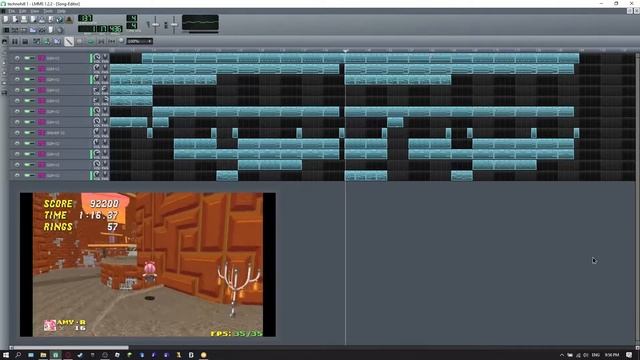Viewport: 640px width, 360px height.
Task: Open an existing project via toolbar icon
Action: [x=24, y=19]
